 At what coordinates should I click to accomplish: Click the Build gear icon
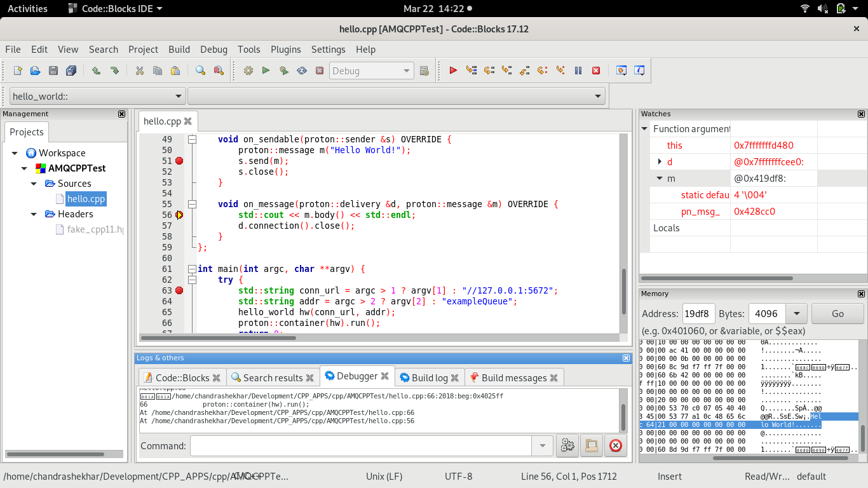tap(248, 71)
